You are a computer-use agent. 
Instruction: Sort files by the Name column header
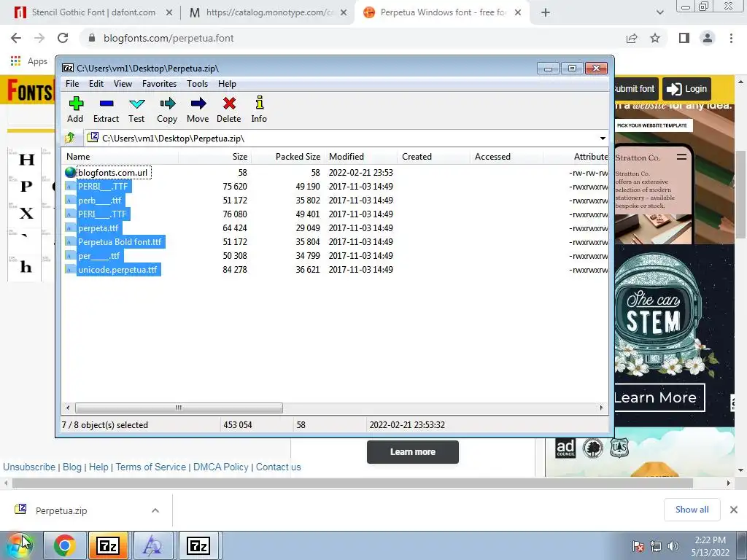click(120, 157)
